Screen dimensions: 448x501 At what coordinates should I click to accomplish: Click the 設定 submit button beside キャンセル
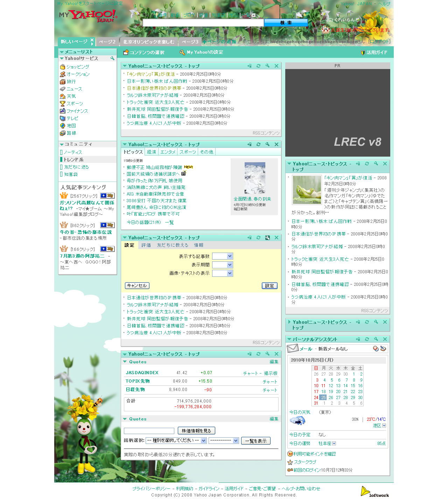coord(269,286)
